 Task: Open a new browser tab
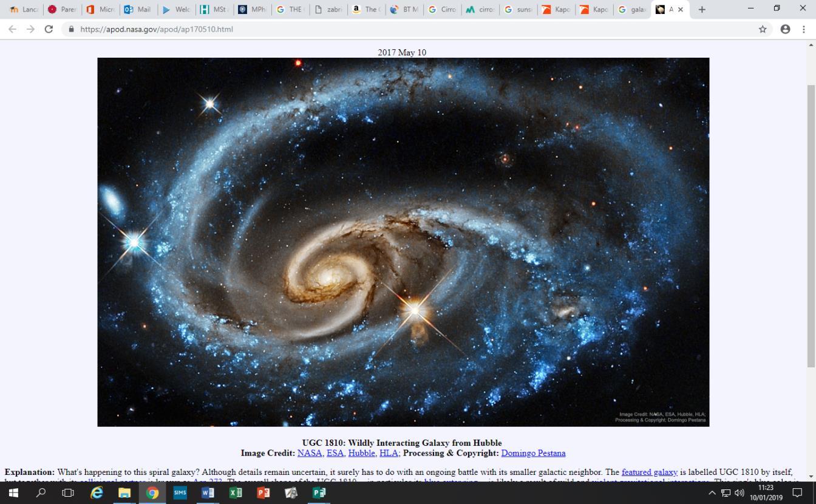pos(702,9)
